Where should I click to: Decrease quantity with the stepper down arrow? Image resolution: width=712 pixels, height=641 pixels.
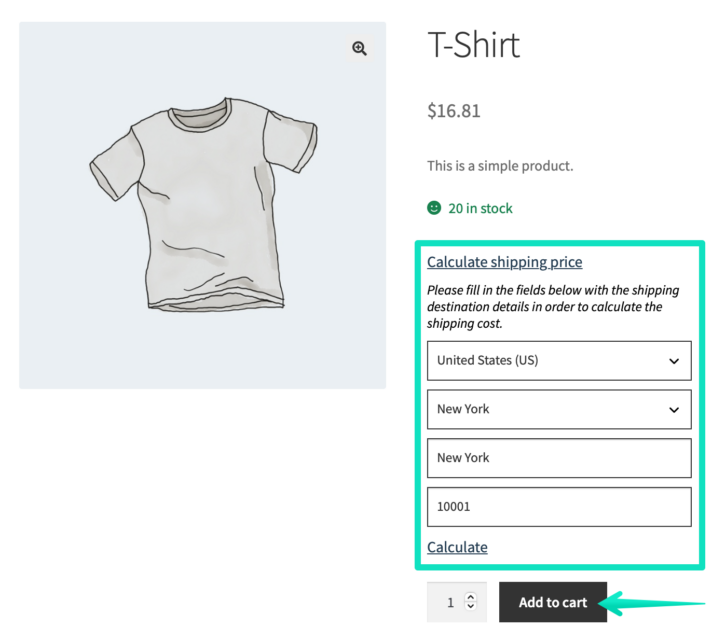click(x=472, y=608)
